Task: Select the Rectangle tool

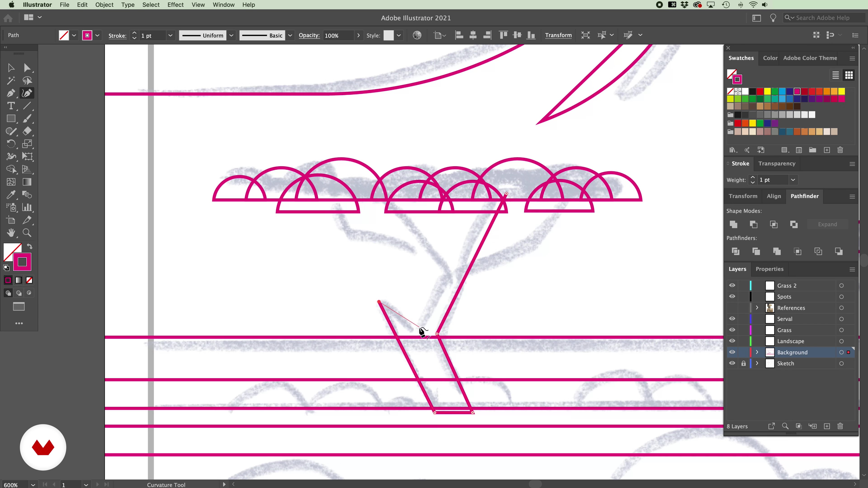Action: [x=11, y=119]
